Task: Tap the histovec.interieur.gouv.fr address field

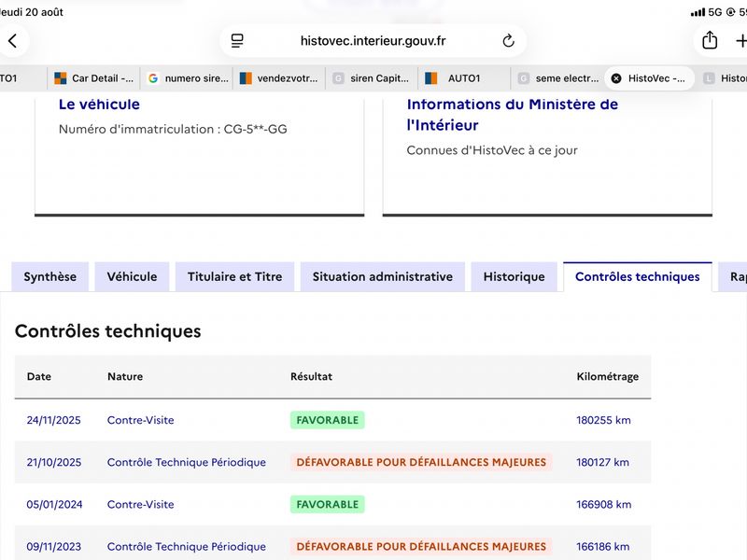Action: click(373, 41)
